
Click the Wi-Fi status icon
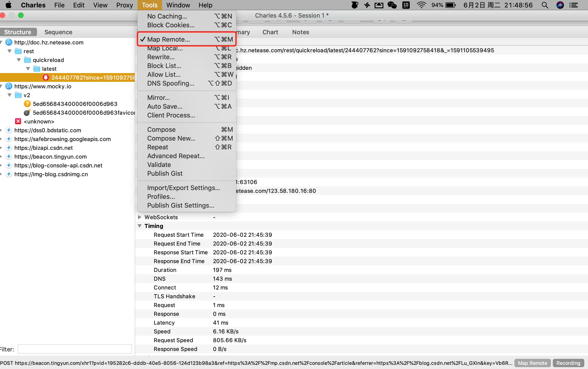pos(421,5)
